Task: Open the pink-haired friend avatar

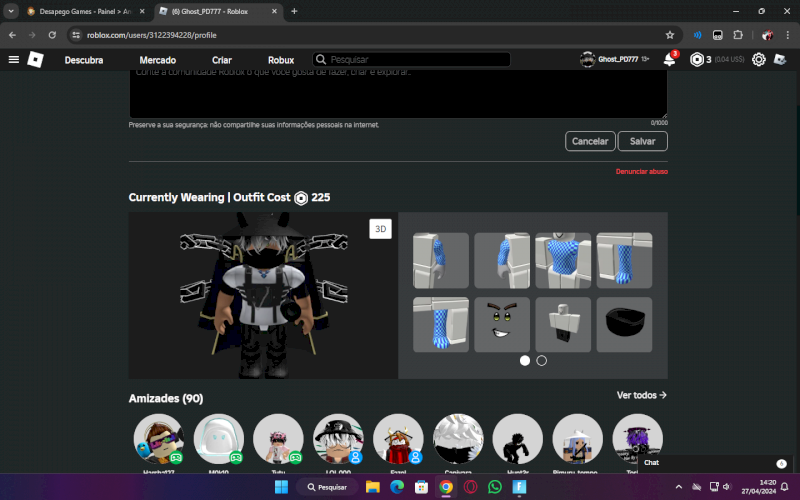Action: [278, 439]
